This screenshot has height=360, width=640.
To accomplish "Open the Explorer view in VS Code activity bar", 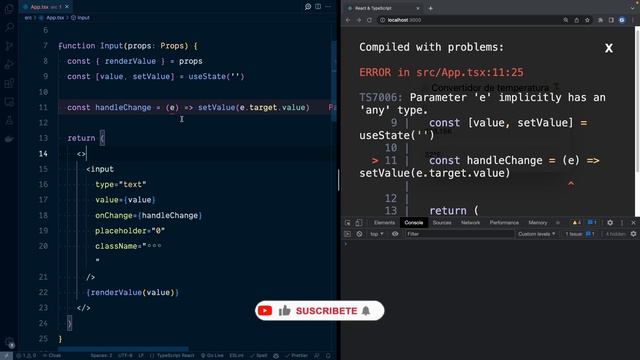I will [9, 9].
